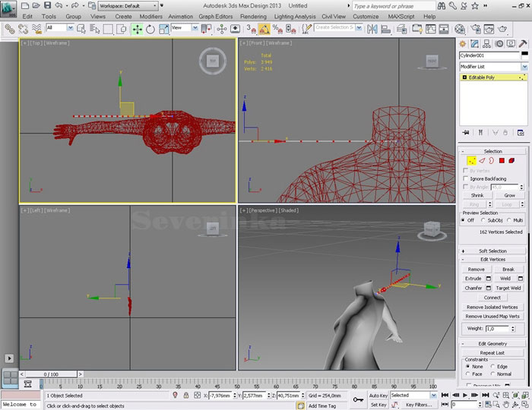
Task: Select the Select and Rotate tool
Action: point(150,29)
